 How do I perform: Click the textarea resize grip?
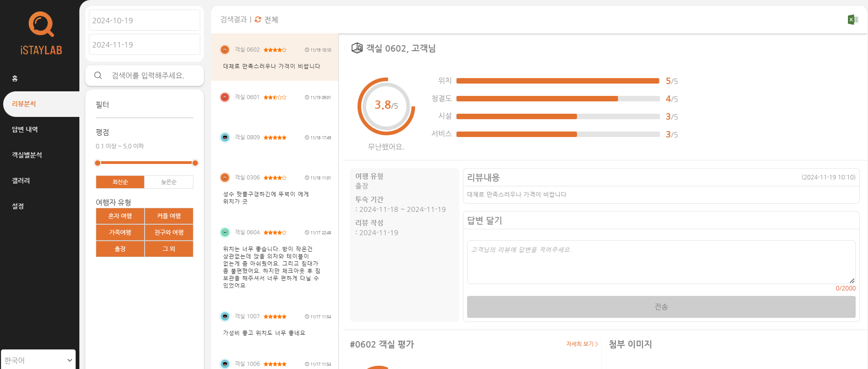[x=852, y=280]
